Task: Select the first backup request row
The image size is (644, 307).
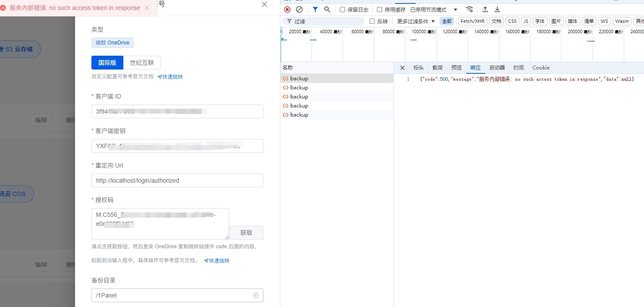Action: (337, 79)
